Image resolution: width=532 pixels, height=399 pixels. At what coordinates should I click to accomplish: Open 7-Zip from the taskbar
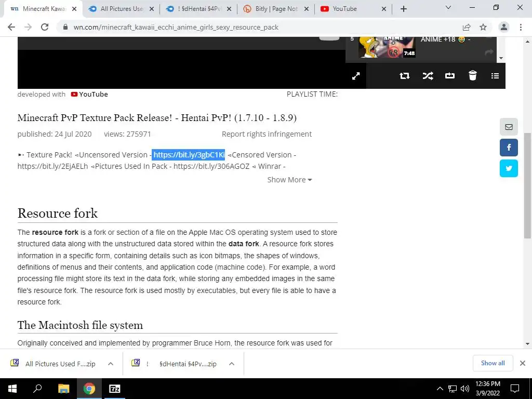point(115,389)
